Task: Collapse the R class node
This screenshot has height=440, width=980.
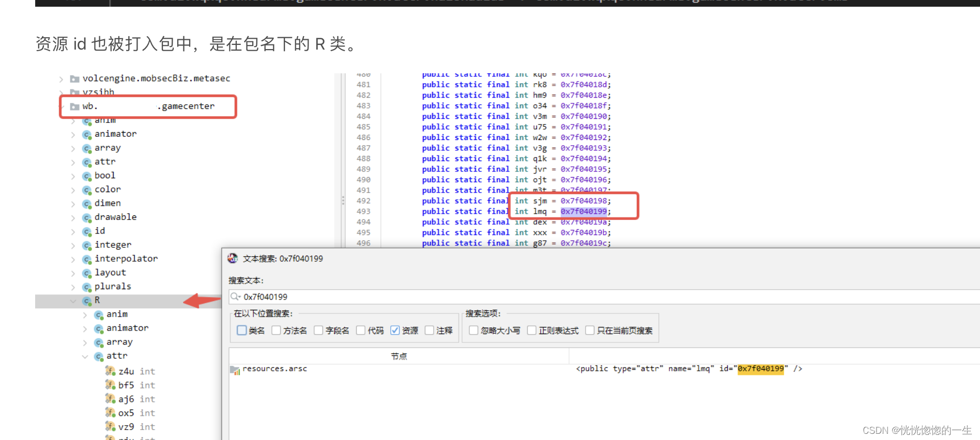Action: click(73, 301)
